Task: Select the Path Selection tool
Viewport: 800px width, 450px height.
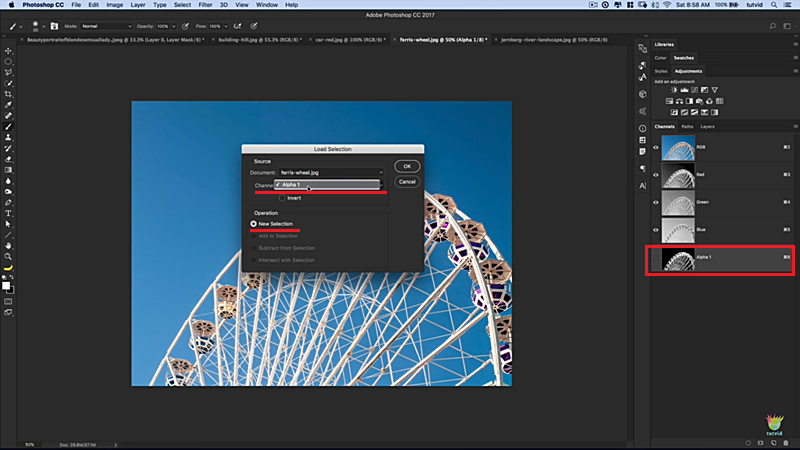Action: coord(8,224)
